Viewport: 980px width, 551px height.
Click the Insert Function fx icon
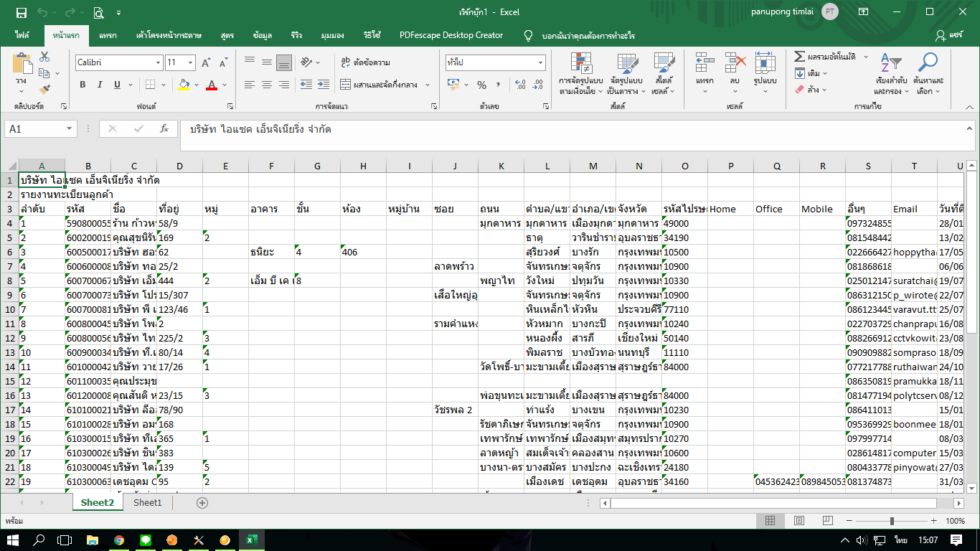pyautogui.click(x=164, y=129)
